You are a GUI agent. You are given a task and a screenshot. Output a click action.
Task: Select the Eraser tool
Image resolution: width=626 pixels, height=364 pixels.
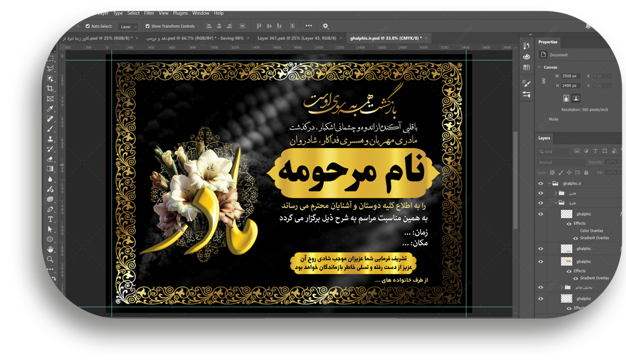click(51, 159)
